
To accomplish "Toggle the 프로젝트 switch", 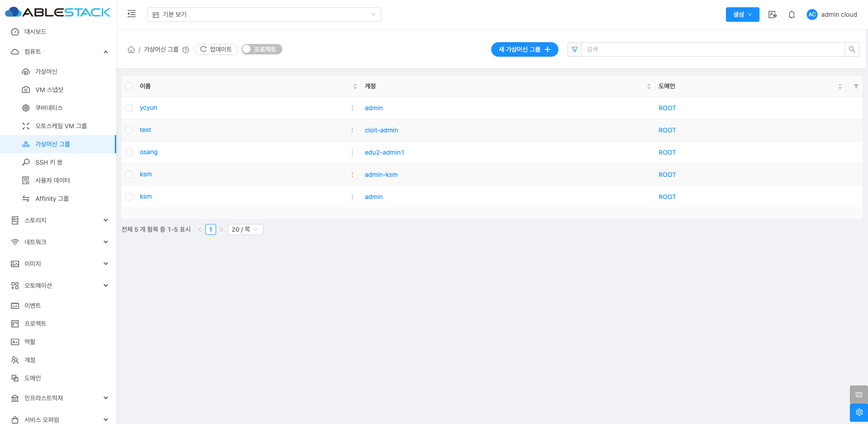I will (x=262, y=49).
